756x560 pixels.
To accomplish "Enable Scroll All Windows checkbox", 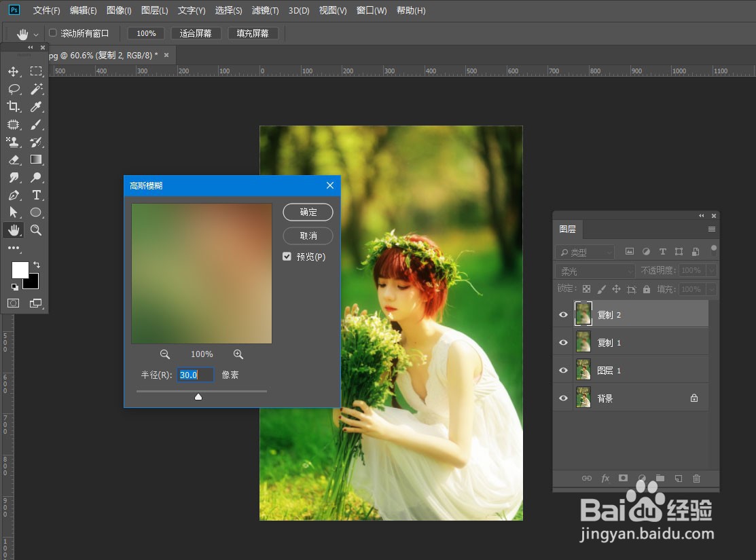I will pos(53,33).
